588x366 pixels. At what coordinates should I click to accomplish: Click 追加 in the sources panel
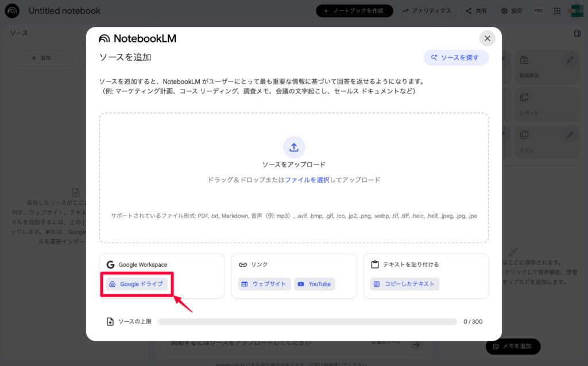41,57
